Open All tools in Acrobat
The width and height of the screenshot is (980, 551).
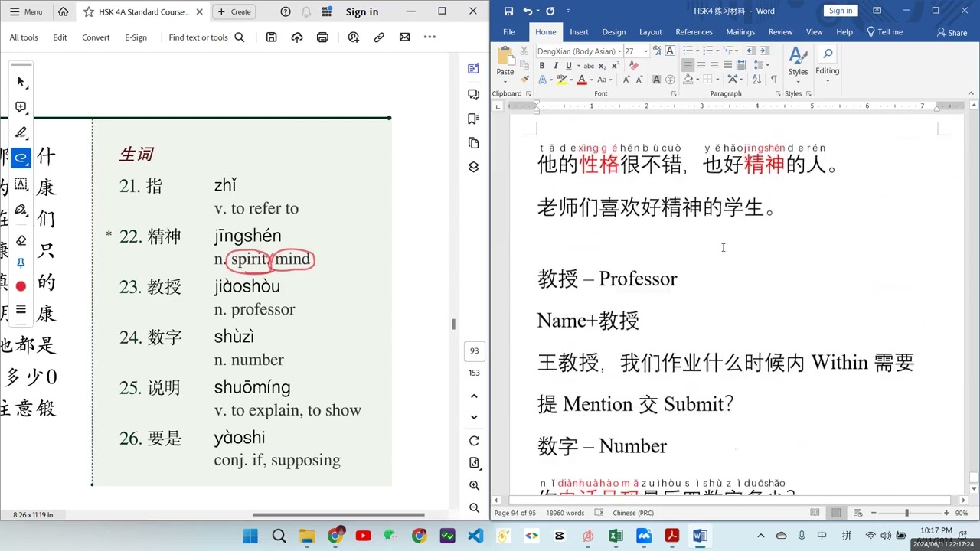(x=24, y=37)
